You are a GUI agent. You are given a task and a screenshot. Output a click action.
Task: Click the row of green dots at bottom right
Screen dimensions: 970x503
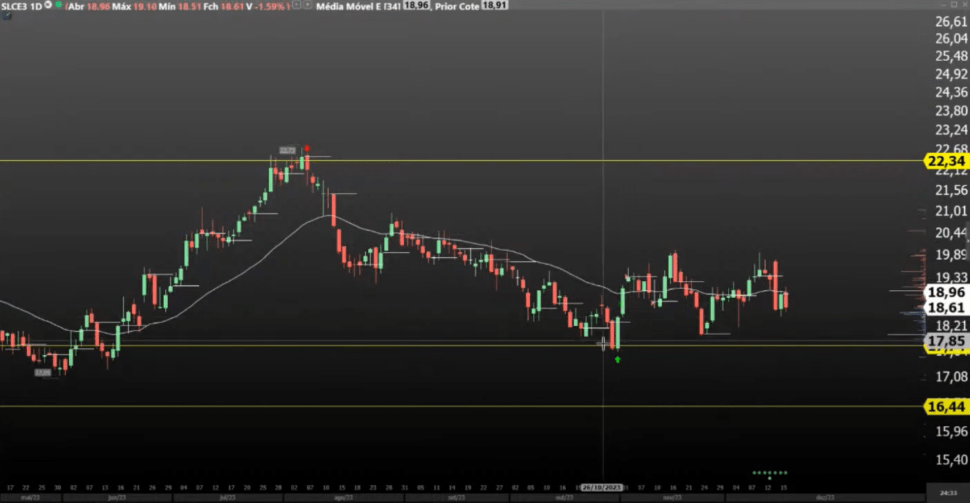[x=770, y=472]
